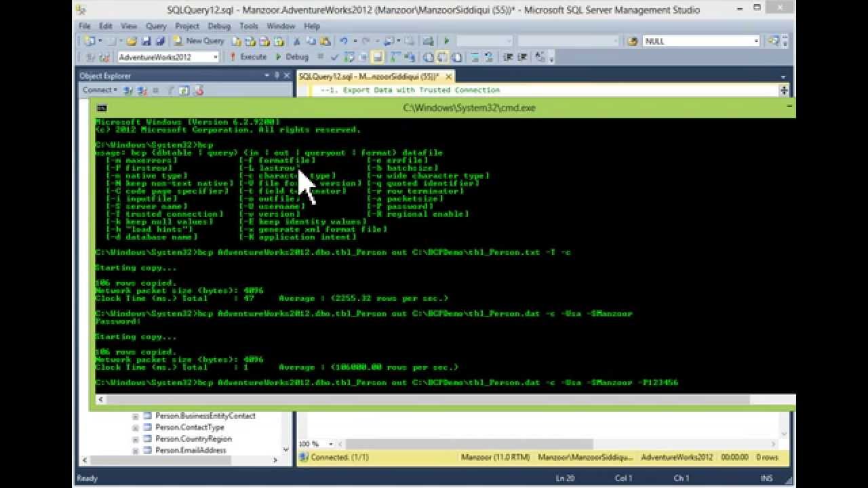Viewport: 868px width, 488px height.
Task: Open the NULL find combo box
Action: coord(701,41)
